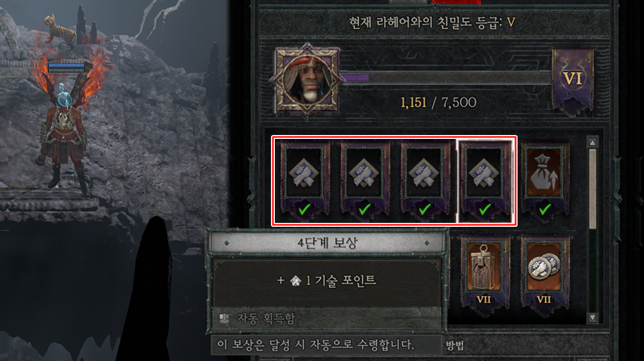The height and width of the screenshot is (361, 644).
Task: Click the 자동 획득함 label
Action: click(x=265, y=319)
